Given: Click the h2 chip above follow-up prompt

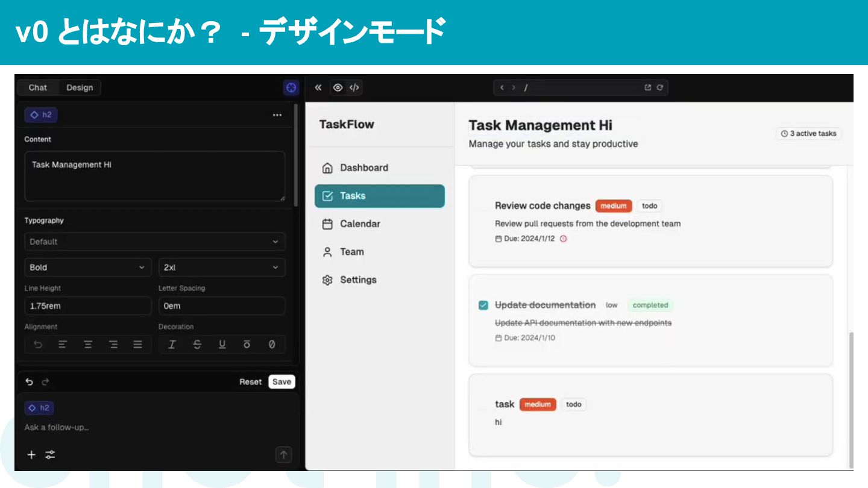Looking at the screenshot, I should pos(39,408).
